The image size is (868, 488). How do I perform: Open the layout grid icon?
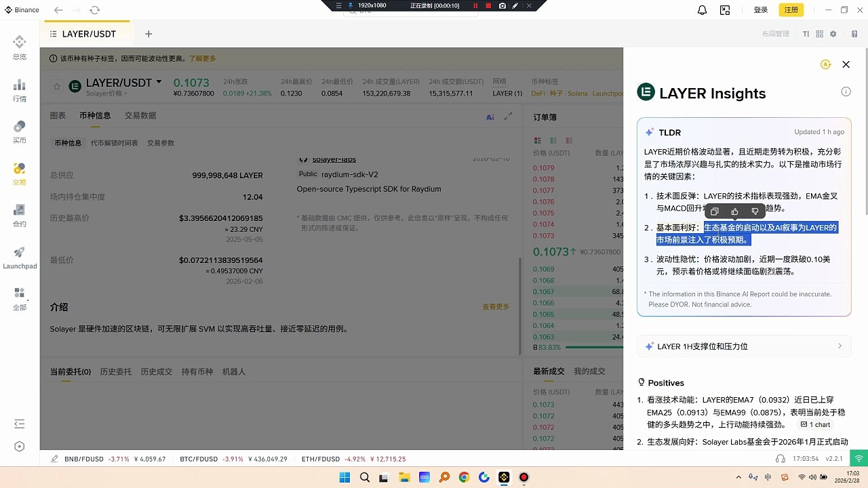pyautogui.click(x=819, y=34)
